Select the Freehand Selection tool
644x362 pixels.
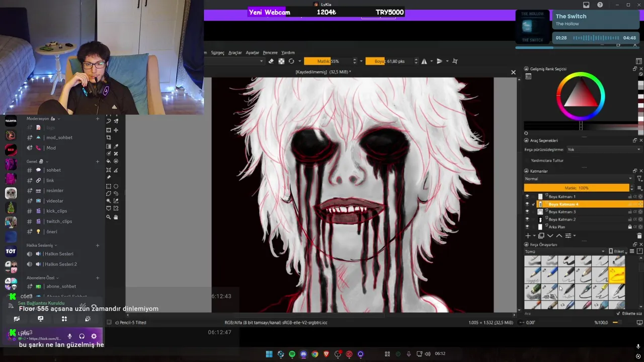point(116,193)
